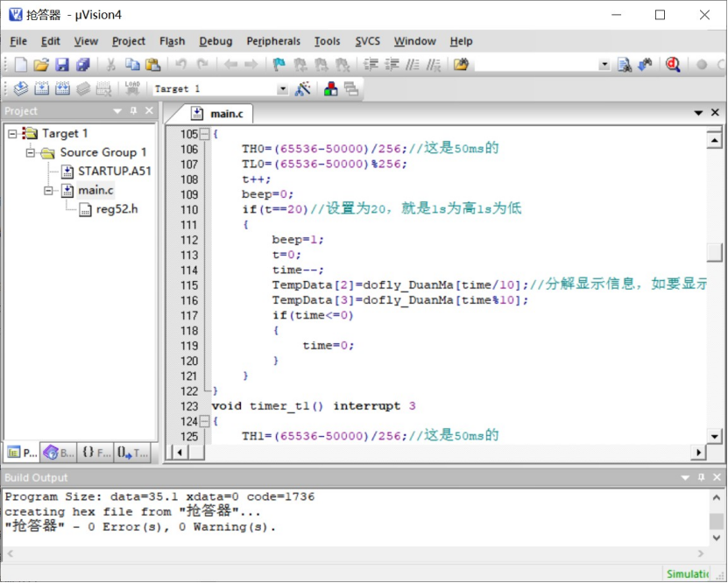The width and height of the screenshot is (728, 583).
Task: Switch to Functions tab in Project panel
Action: point(96,453)
